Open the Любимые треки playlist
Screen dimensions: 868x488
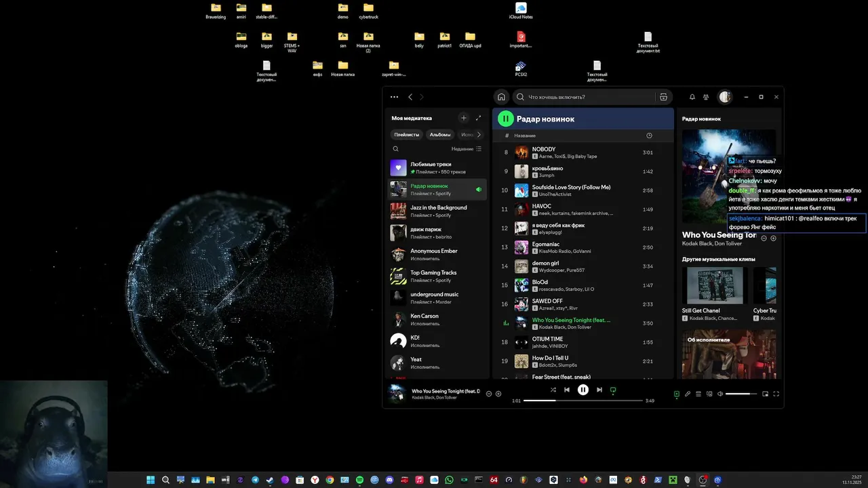pos(437,168)
